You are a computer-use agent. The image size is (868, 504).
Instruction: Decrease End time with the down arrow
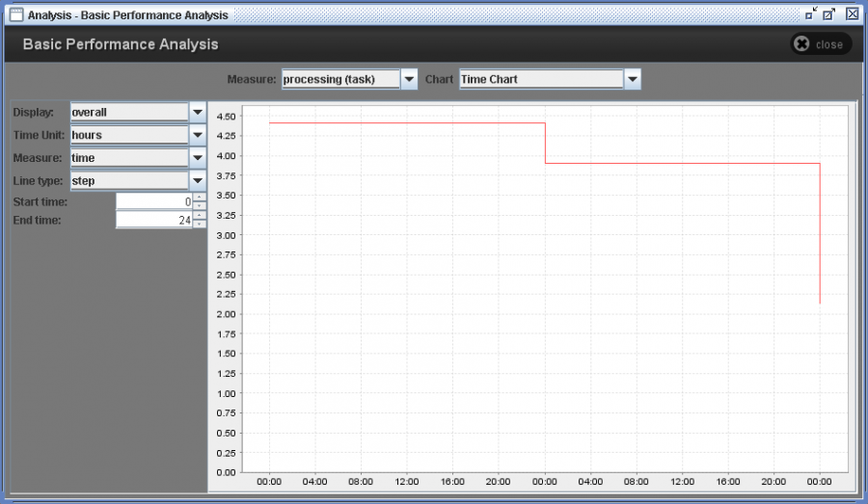click(200, 224)
